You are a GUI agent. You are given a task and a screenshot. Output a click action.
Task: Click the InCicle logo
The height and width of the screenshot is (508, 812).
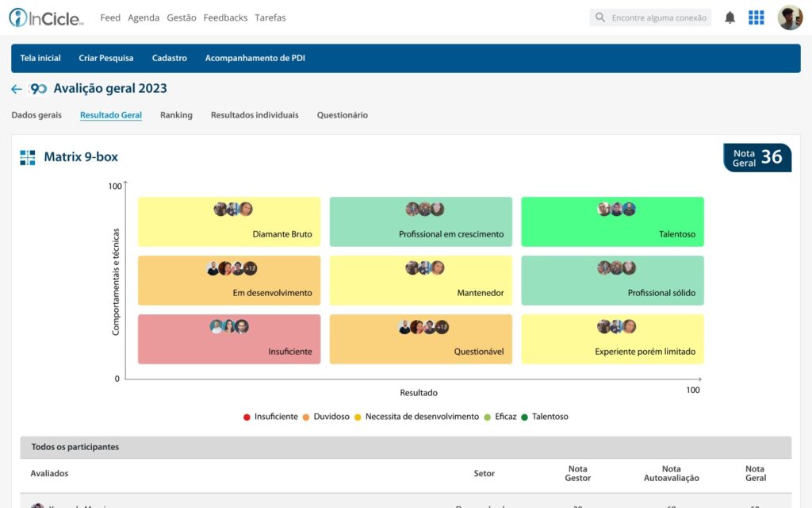point(45,17)
